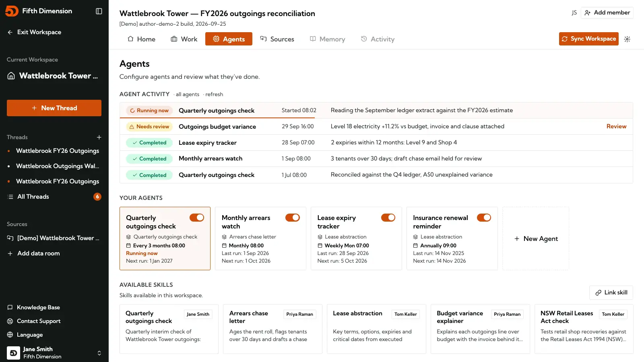The height and width of the screenshot is (362, 644).
Task: Click the Link skill button
Action: [611, 292]
